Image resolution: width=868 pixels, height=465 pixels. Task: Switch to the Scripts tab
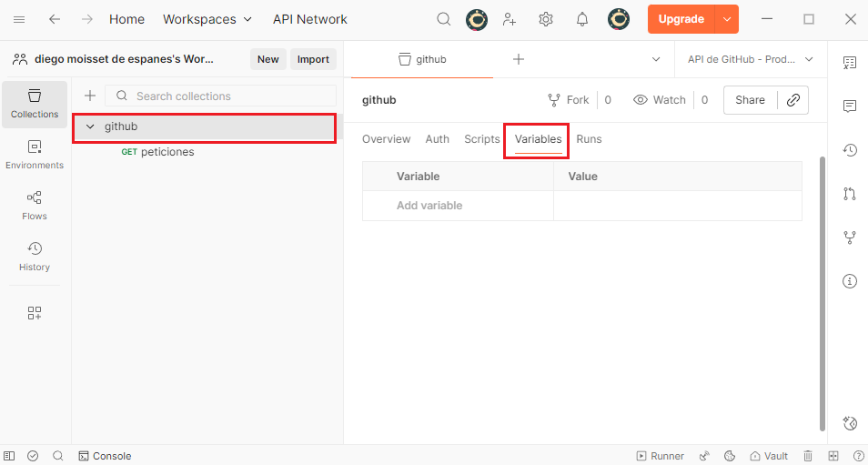coord(481,139)
